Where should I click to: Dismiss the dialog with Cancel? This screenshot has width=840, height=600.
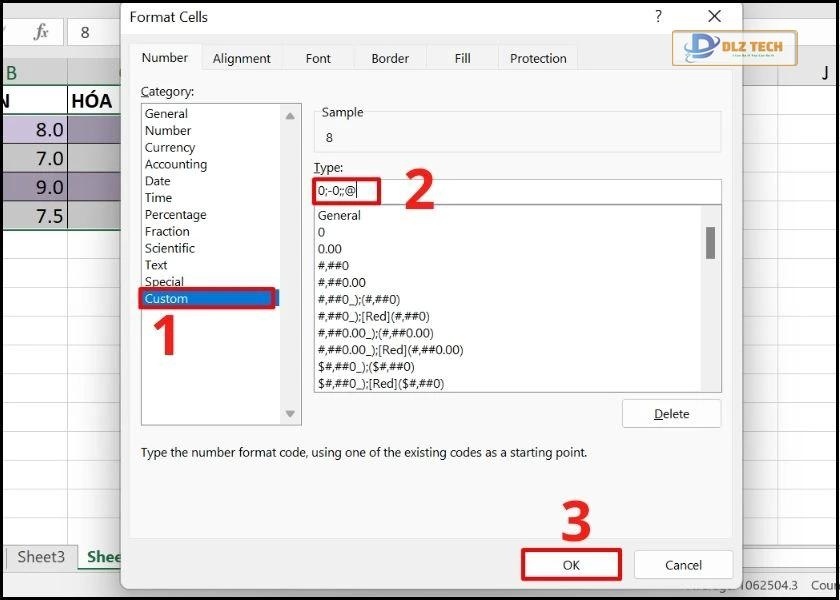(683, 564)
